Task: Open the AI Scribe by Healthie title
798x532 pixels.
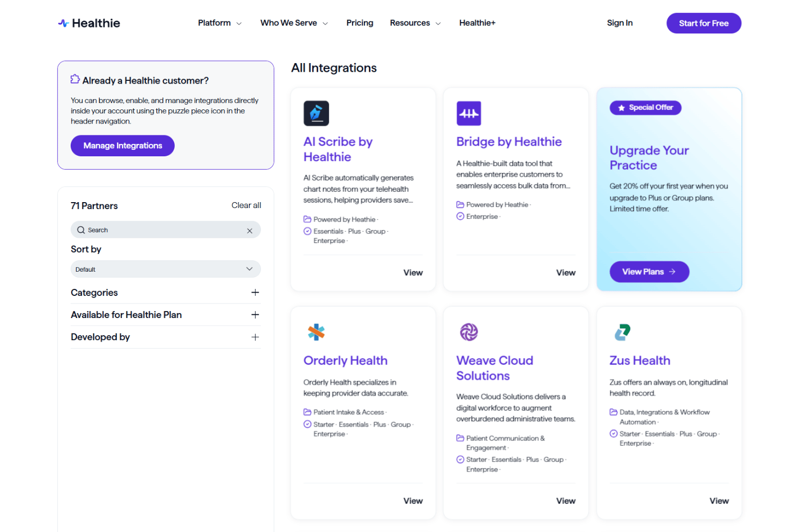Action: 338,149
